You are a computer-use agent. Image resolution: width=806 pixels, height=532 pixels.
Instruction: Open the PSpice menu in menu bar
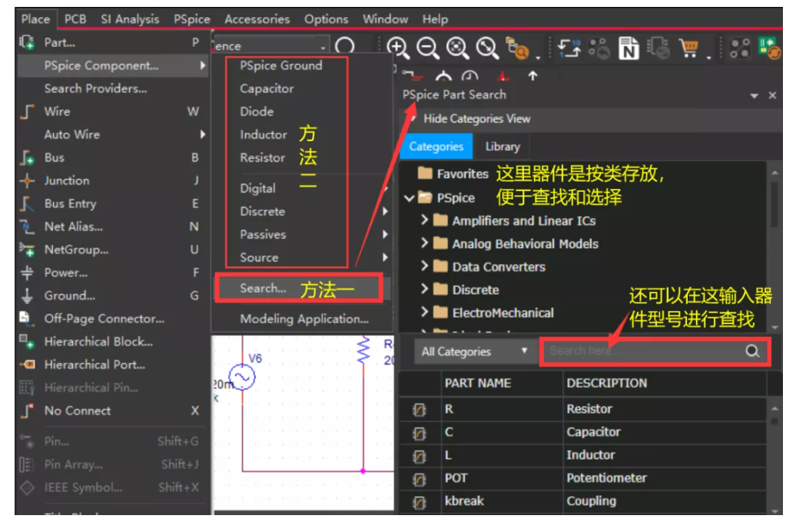click(x=192, y=19)
